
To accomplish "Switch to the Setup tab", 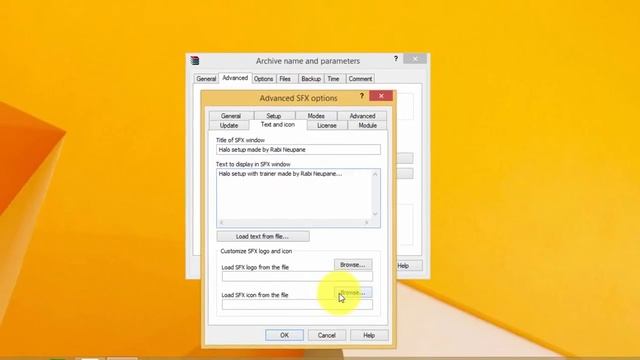I will (273, 116).
